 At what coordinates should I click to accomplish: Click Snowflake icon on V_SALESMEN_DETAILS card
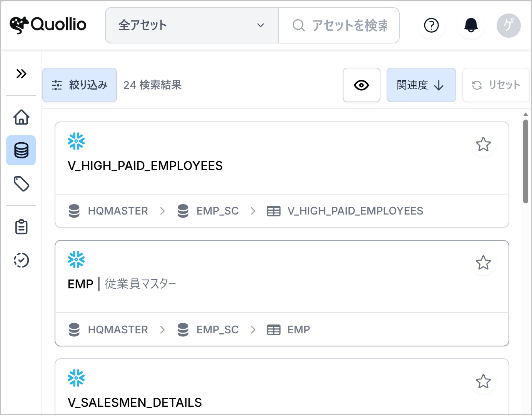click(x=76, y=378)
